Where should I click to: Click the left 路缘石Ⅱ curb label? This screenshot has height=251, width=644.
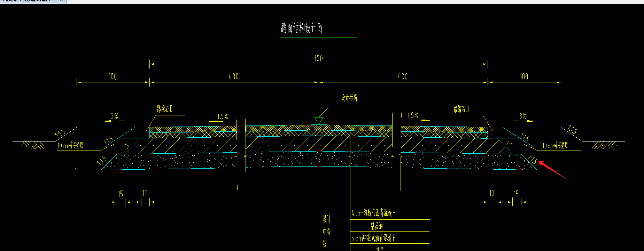point(165,109)
